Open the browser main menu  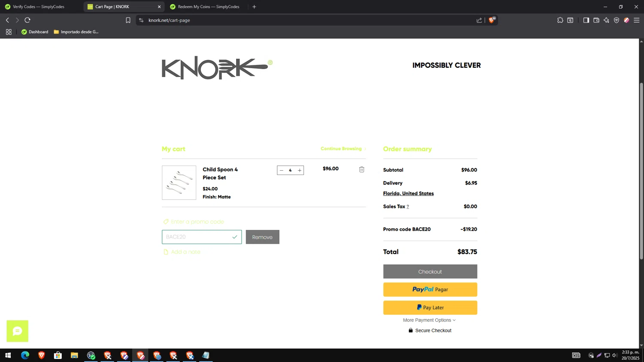pos(637,20)
